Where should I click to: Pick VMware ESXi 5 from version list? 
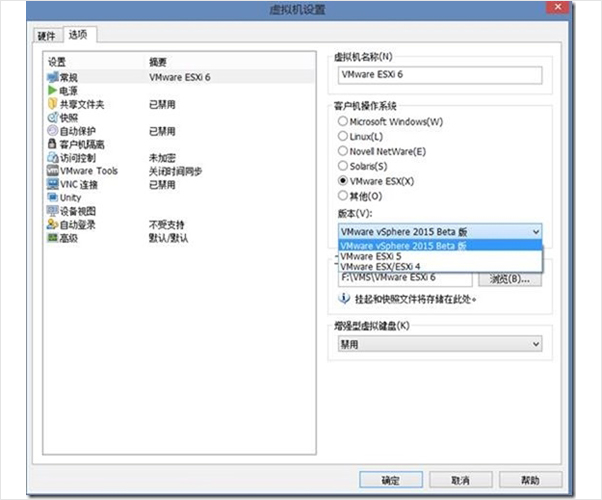pyautogui.click(x=440, y=256)
